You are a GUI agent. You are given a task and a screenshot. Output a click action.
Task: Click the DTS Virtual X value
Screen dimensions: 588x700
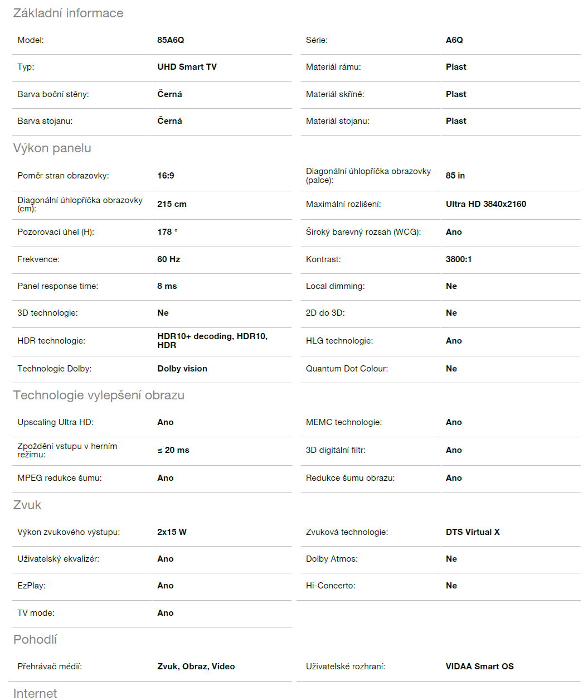tap(473, 532)
